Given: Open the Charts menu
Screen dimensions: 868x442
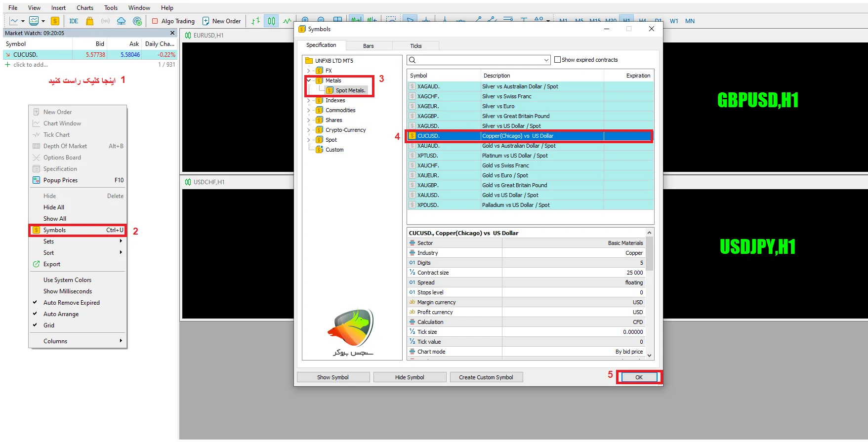Looking at the screenshot, I should [85, 8].
